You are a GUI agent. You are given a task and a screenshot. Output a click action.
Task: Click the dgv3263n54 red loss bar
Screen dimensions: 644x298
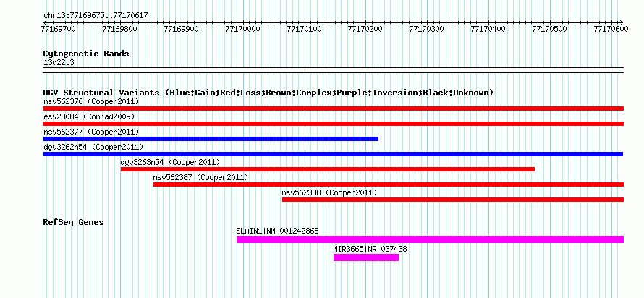(x=328, y=169)
